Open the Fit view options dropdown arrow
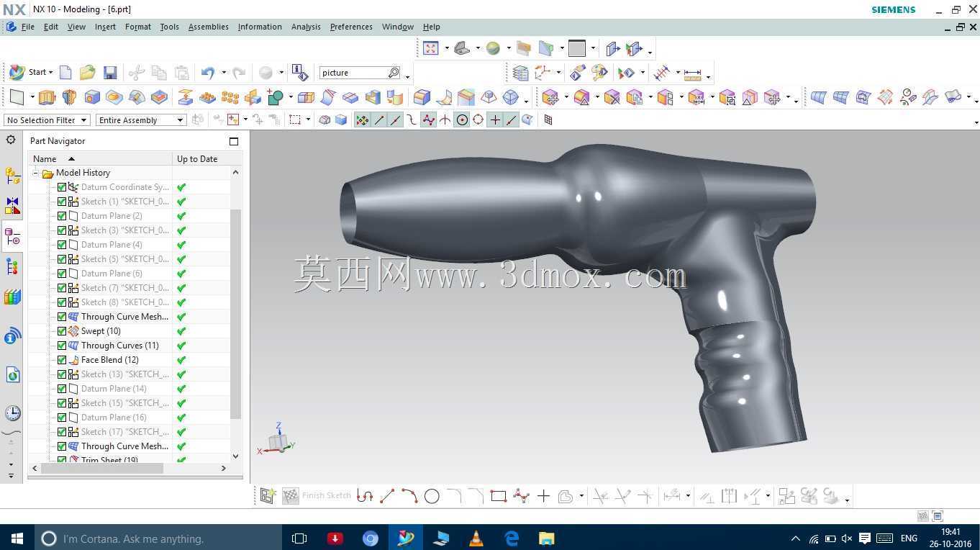 (x=447, y=48)
